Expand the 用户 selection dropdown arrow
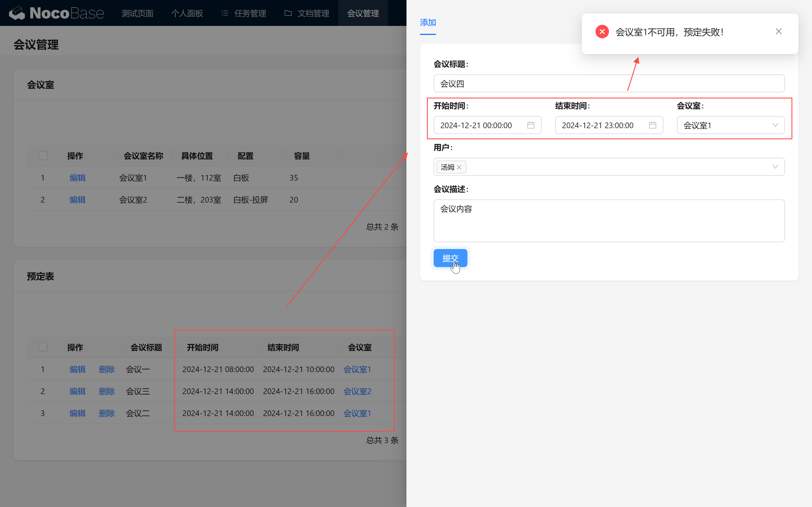 point(775,167)
